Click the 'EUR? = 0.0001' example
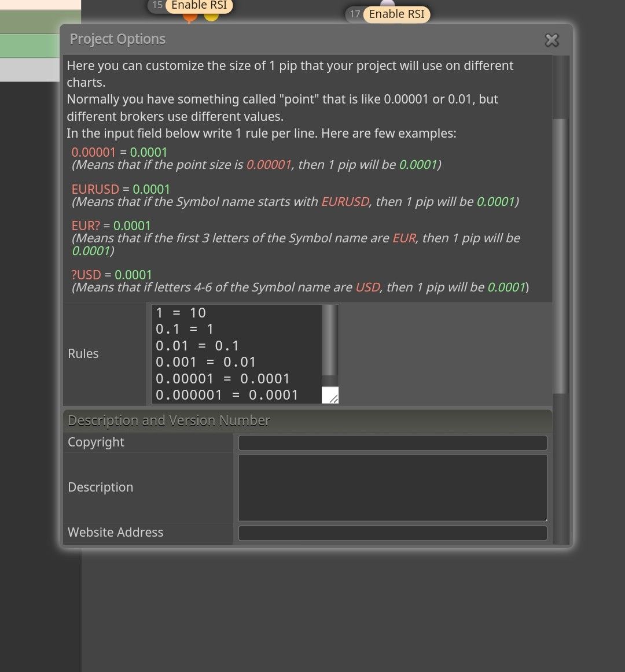625x672 pixels. point(111,226)
